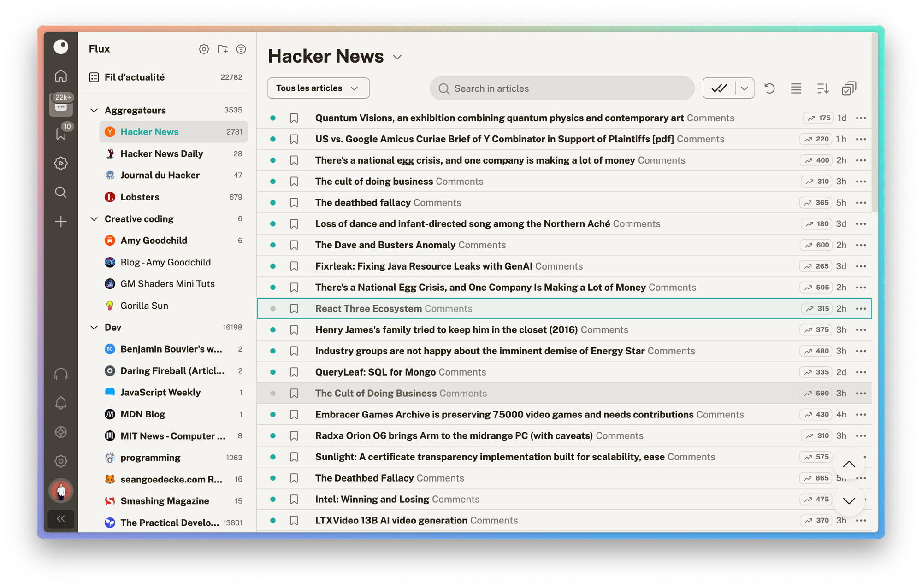
Task: Toggle read status of The cult of doing business
Action: point(273,182)
